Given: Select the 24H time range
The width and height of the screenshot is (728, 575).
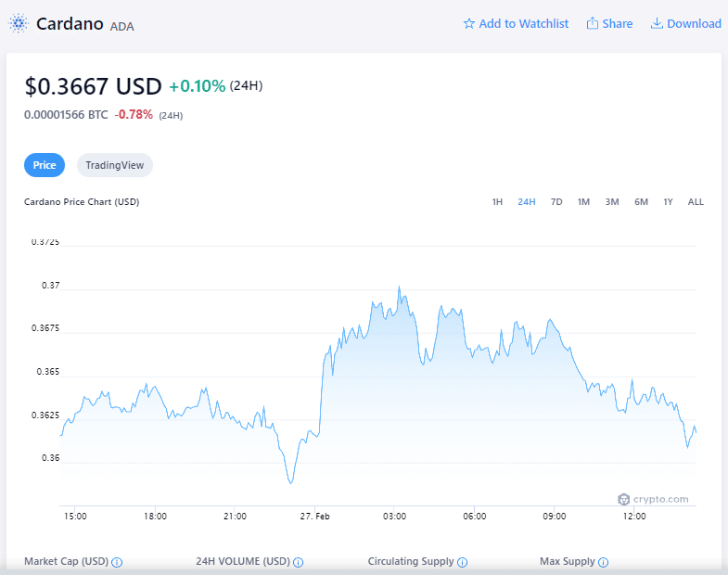Looking at the screenshot, I should pos(527,201).
